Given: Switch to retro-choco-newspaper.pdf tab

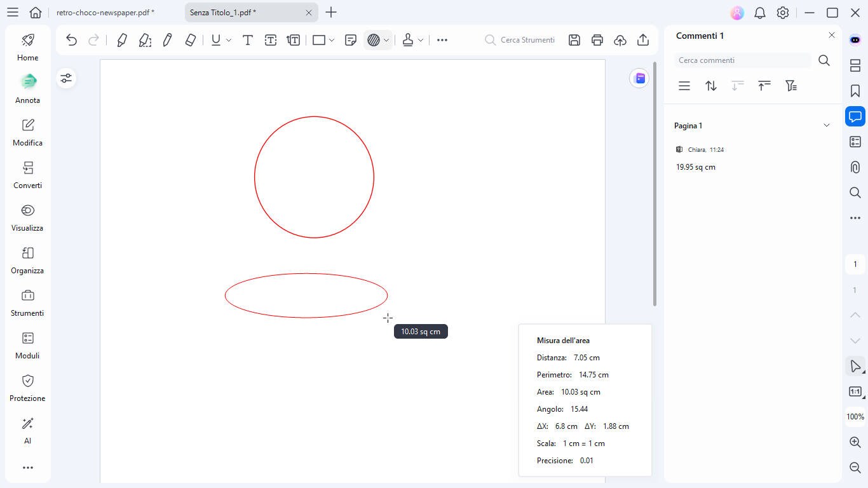Looking at the screenshot, I should point(105,13).
